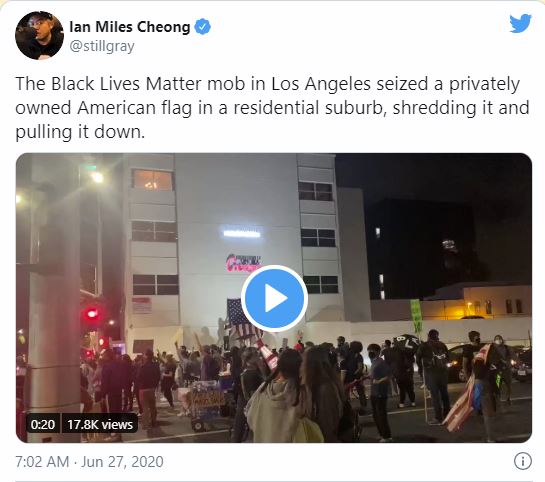Play the embedded video
This screenshot has width=545, height=482.
(274, 298)
